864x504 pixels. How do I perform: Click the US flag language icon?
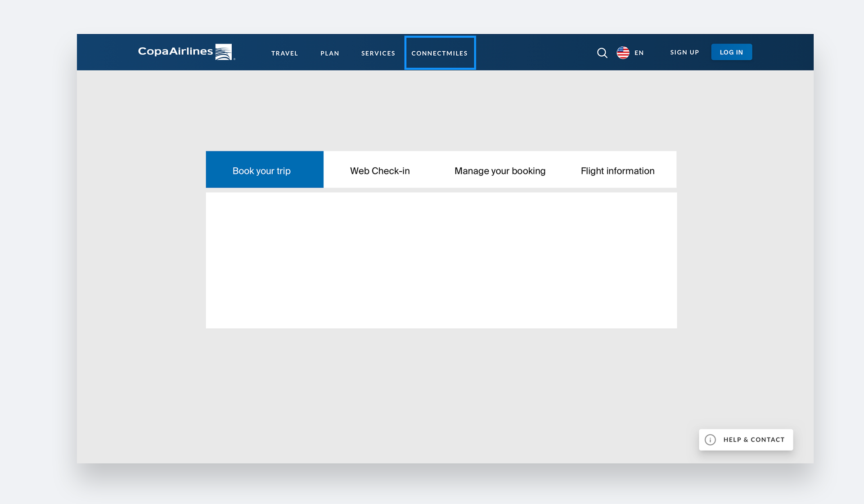(623, 53)
